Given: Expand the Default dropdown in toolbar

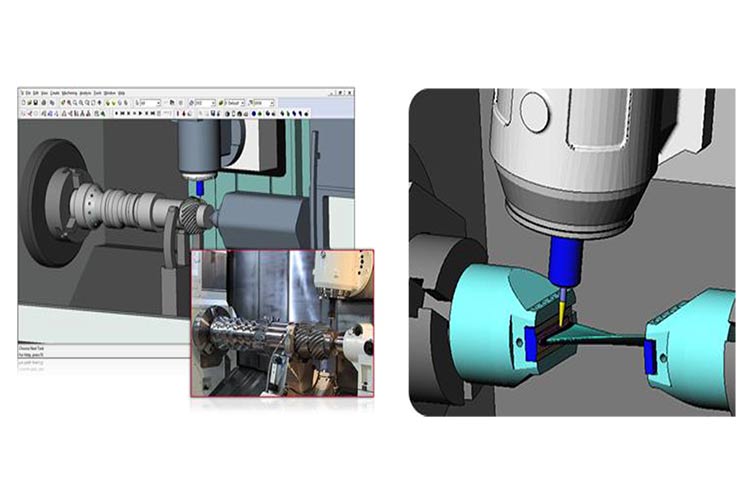Looking at the screenshot, I should coord(243,103).
